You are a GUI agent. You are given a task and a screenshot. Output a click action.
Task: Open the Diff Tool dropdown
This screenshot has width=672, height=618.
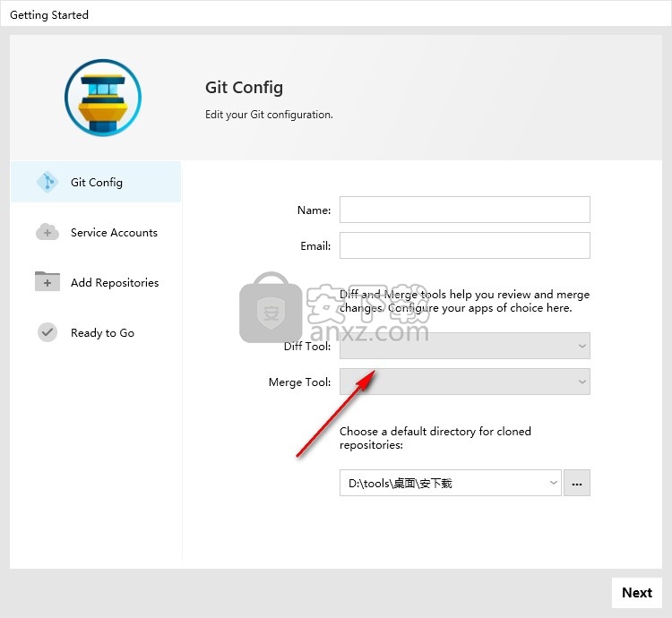coord(464,346)
